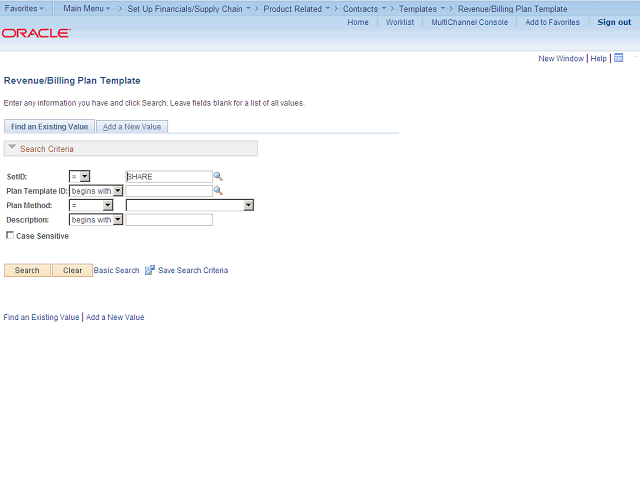Open the Help link
Viewport: 640px width, 480px height.
[x=598, y=58]
